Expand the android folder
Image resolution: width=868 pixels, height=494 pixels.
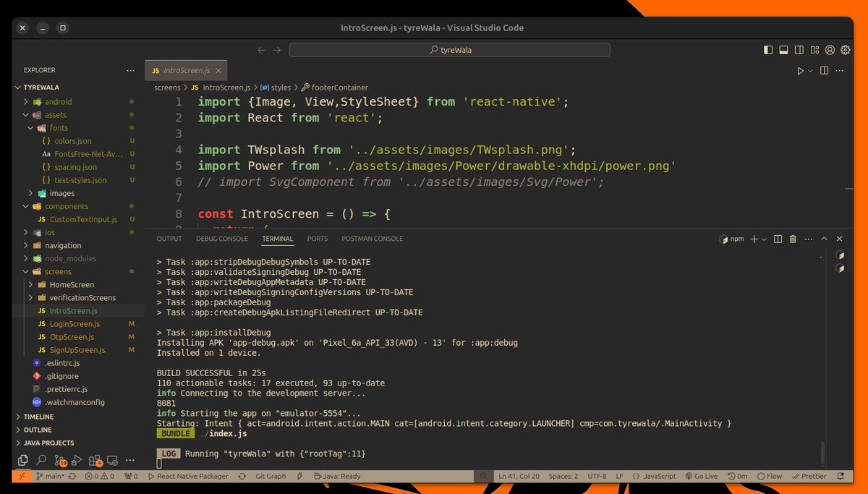pyautogui.click(x=78, y=101)
